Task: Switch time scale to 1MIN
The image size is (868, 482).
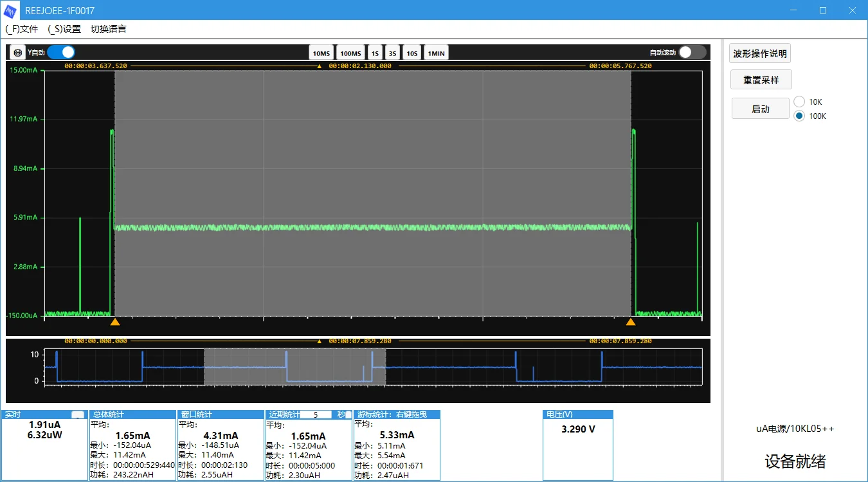Action: (436, 53)
